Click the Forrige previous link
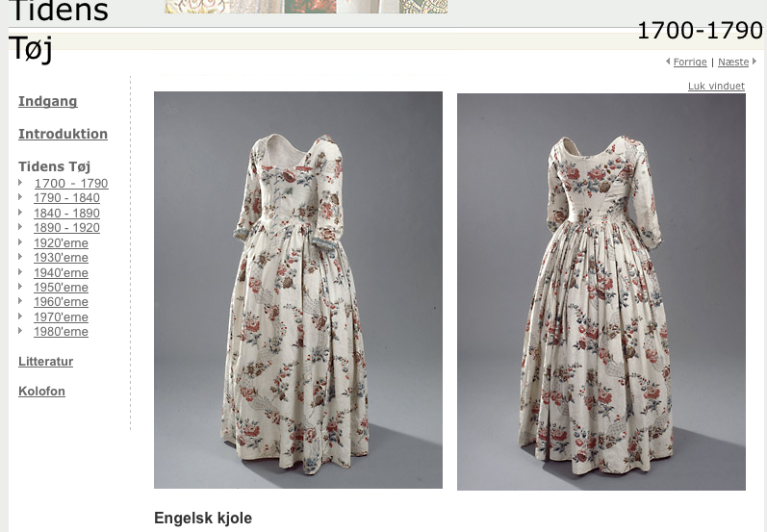 click(x=690, y=63)
